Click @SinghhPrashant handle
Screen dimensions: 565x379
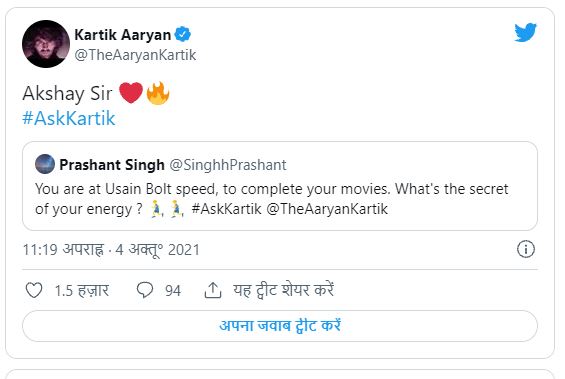click(228, 165)
